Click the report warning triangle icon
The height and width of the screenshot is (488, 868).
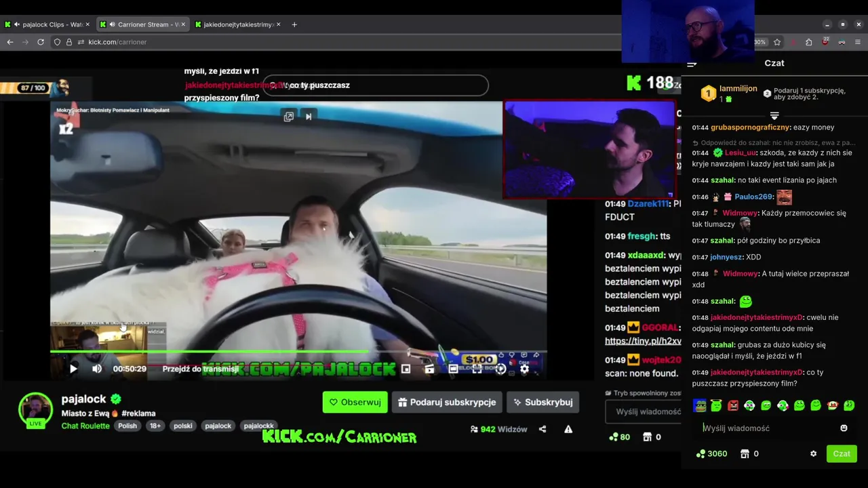click(x=568, y=429)
